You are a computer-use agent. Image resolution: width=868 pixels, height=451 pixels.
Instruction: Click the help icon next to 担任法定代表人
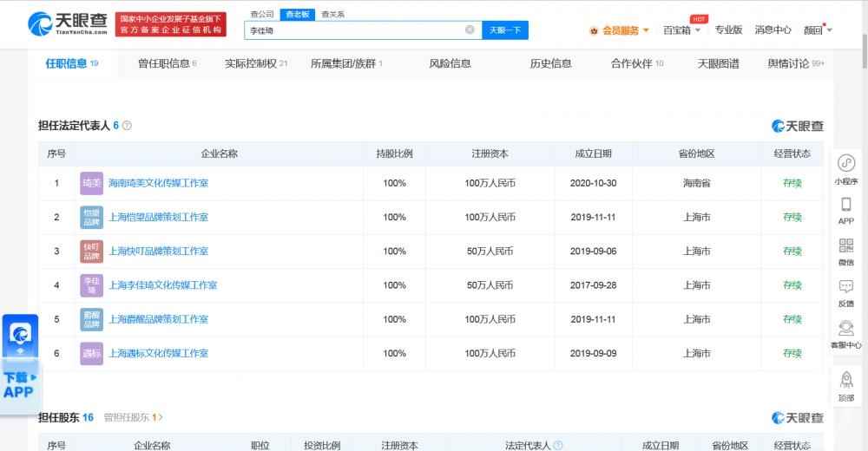(127, 126)
